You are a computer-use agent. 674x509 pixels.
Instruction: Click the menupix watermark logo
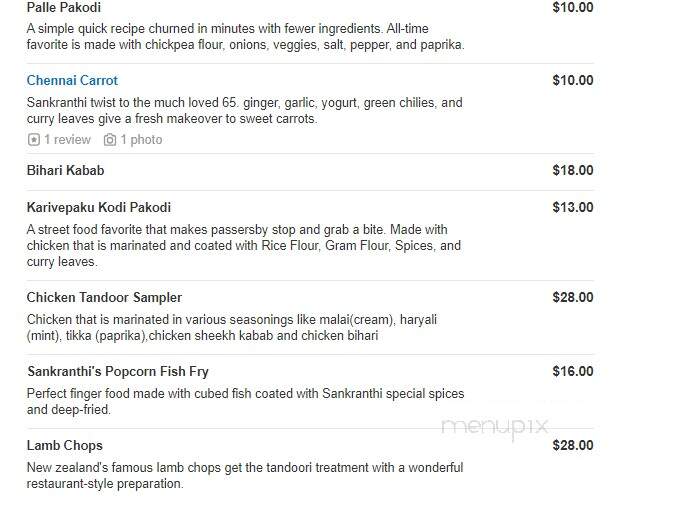pyautogui.click(x=495, y=428)
